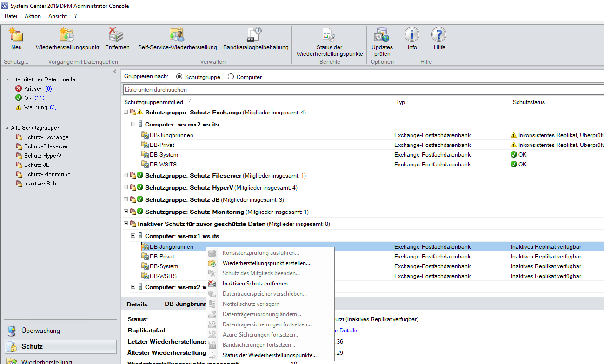
Task: Filter by Warnung data source health
Action: pos(36,107)
